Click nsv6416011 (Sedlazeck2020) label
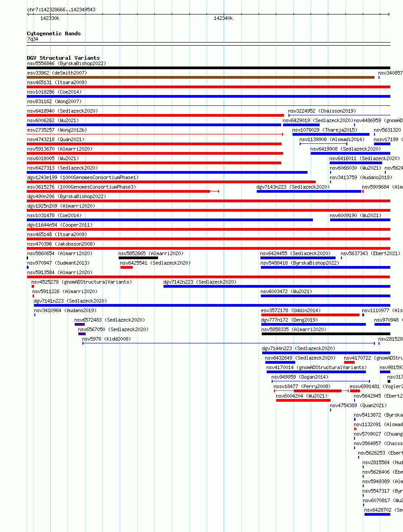 [365, 158]
